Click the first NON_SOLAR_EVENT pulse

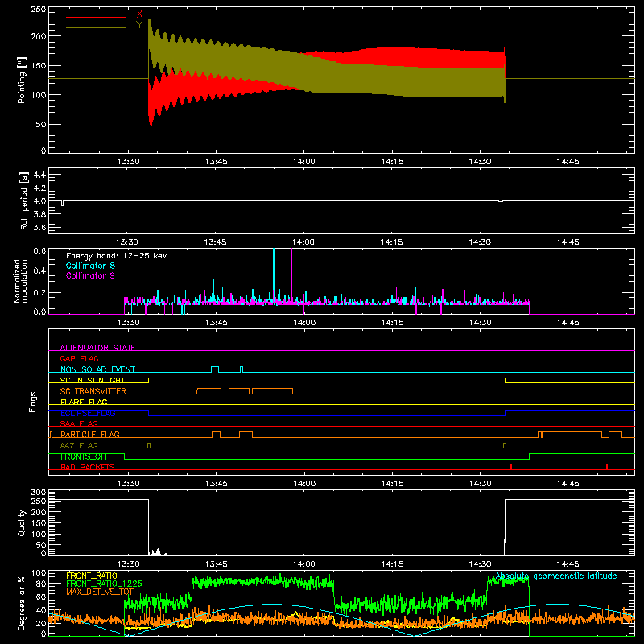click(215, 369)
